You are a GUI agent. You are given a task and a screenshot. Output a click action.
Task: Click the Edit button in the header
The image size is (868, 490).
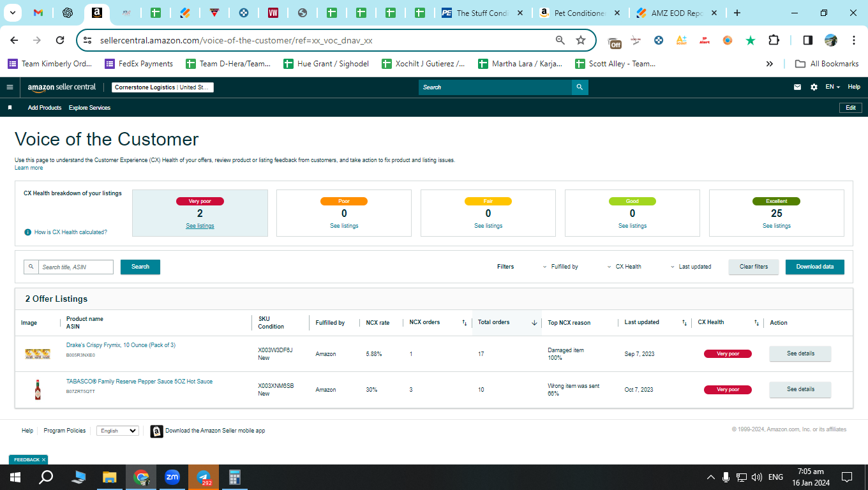point(851,108)
